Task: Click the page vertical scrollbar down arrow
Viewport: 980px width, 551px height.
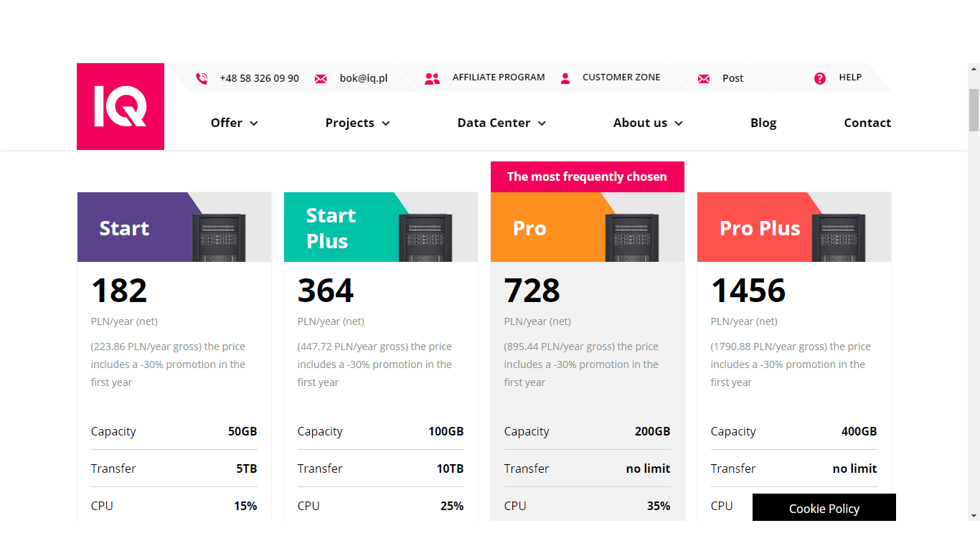Action: (x=974, y=515)
